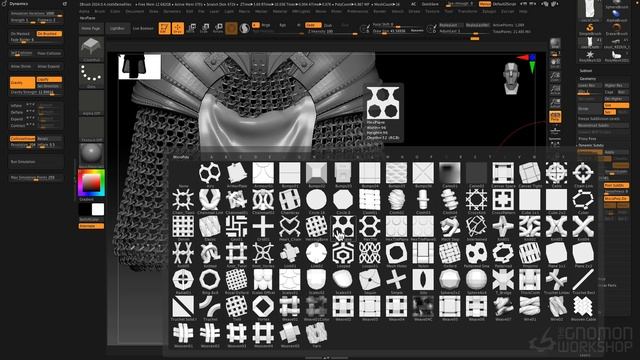Switch to the Move transform icon
The width and height of the screenshot is (640, 360).
pos(191,28)
